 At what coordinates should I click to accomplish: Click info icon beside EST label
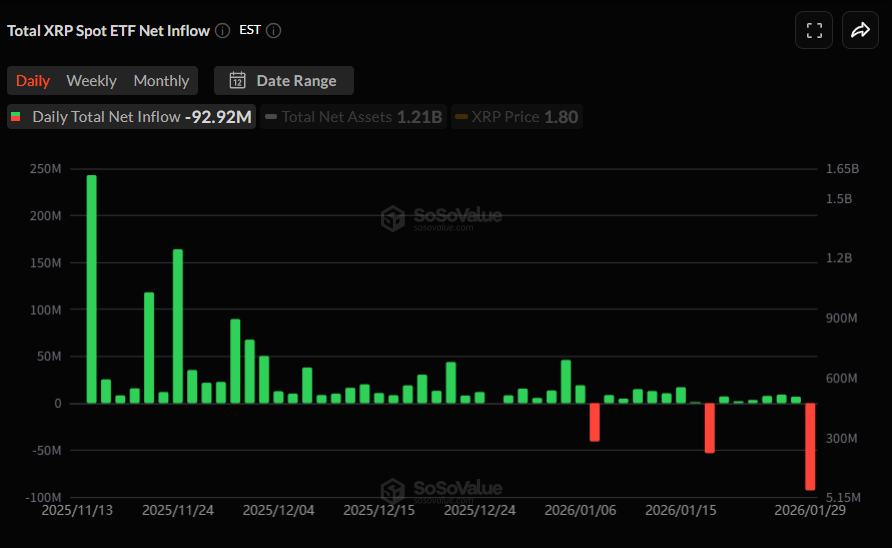[273, 30]
